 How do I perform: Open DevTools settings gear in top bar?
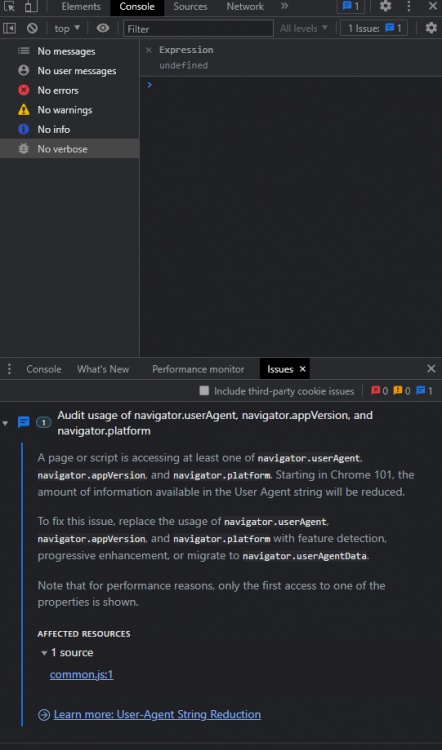pos(385,6)
